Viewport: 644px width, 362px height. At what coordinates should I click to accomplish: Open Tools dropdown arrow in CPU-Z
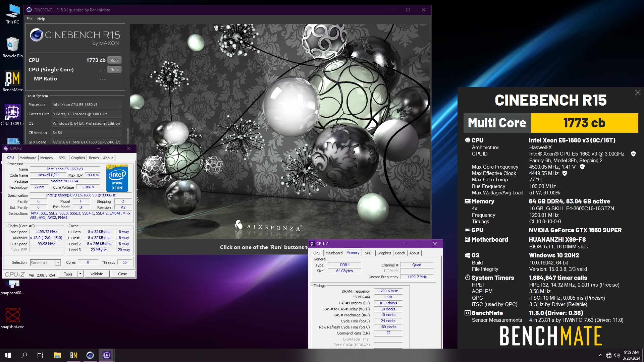click(80, 274)
